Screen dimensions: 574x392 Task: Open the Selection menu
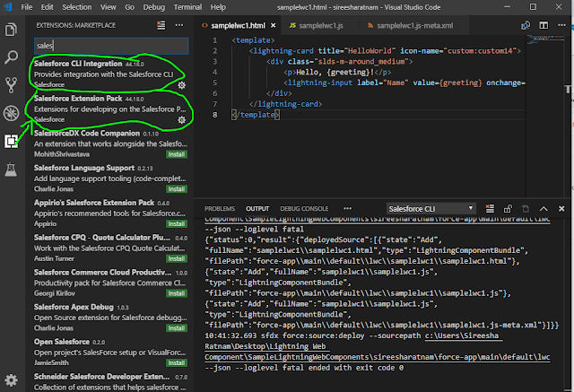coord(77,7)
